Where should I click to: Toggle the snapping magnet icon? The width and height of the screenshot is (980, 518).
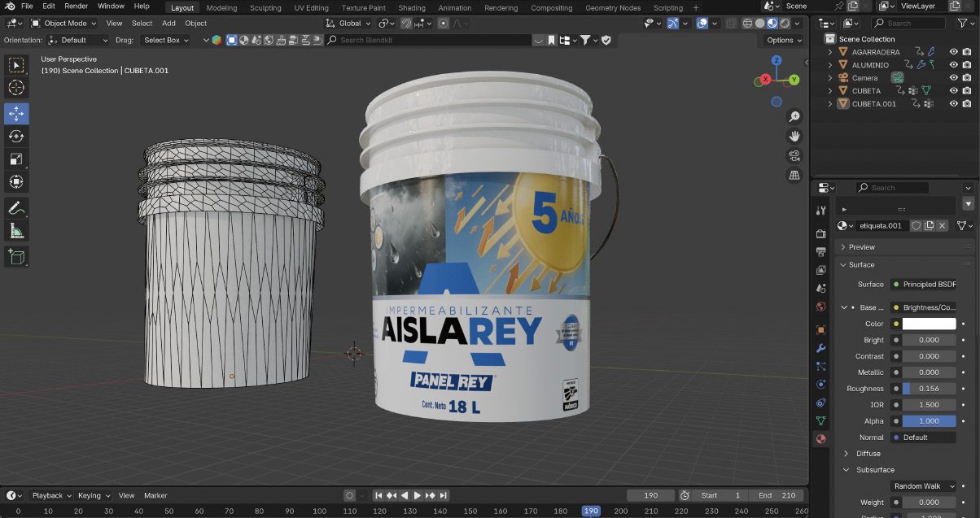pyautogui.click(x=406, y=24)
